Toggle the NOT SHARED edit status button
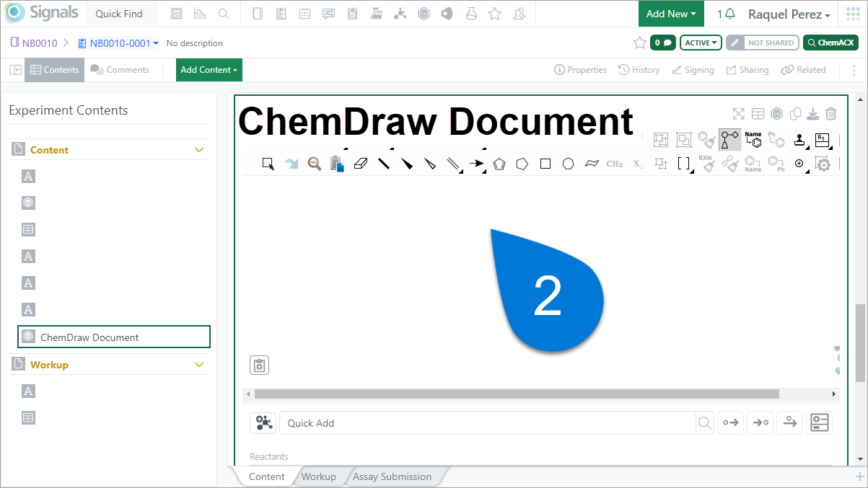 coord(763,43)
